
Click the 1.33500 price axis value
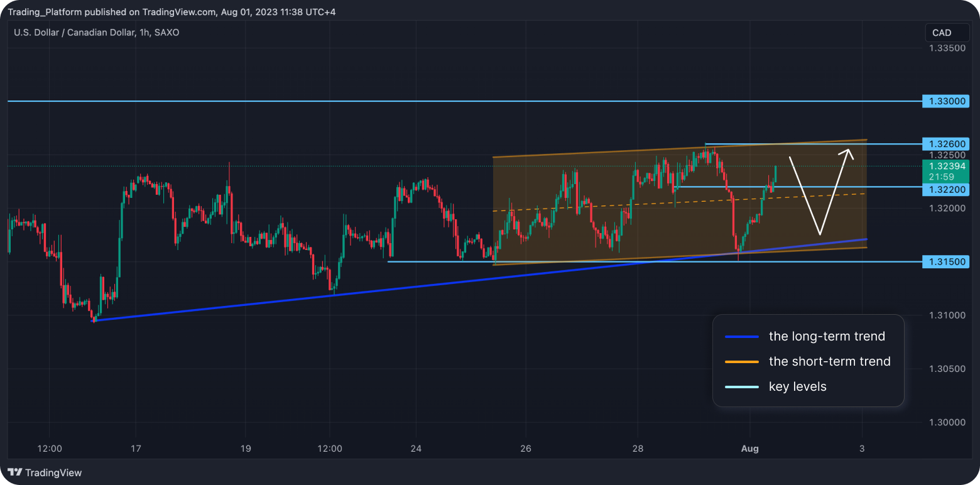(948, 48)
